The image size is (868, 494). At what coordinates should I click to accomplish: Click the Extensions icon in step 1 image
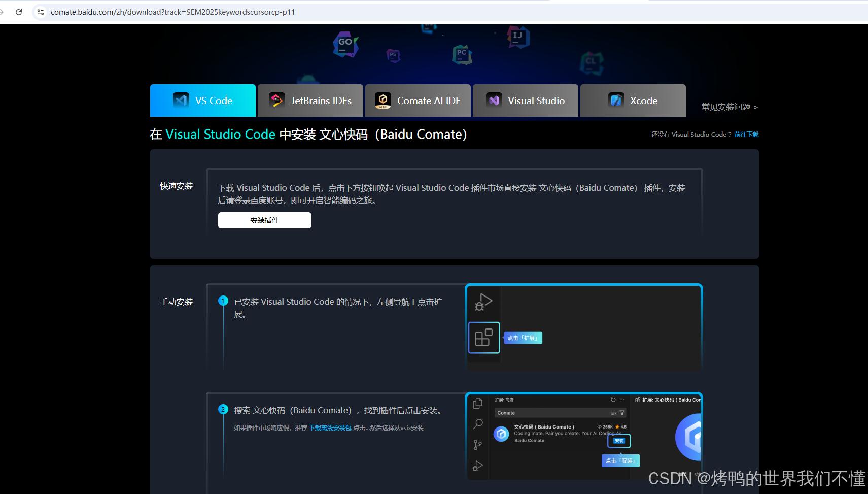click(x=484, y=338)
